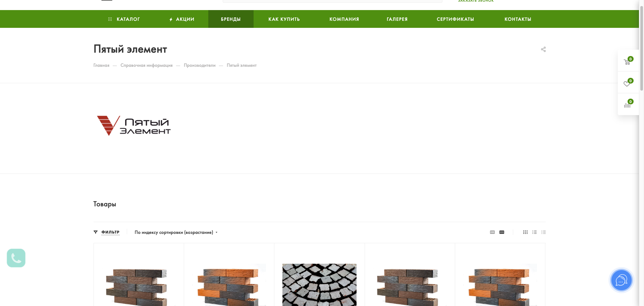Image resolution: width=644 pixels, height=306 pixels.
Task: Switch to three-column product layout
Action: coord(492,232)
